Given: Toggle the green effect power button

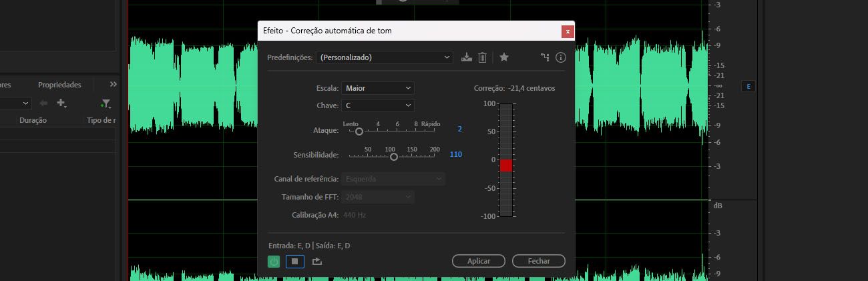Looking at the screenshot, I should (274, 261).
